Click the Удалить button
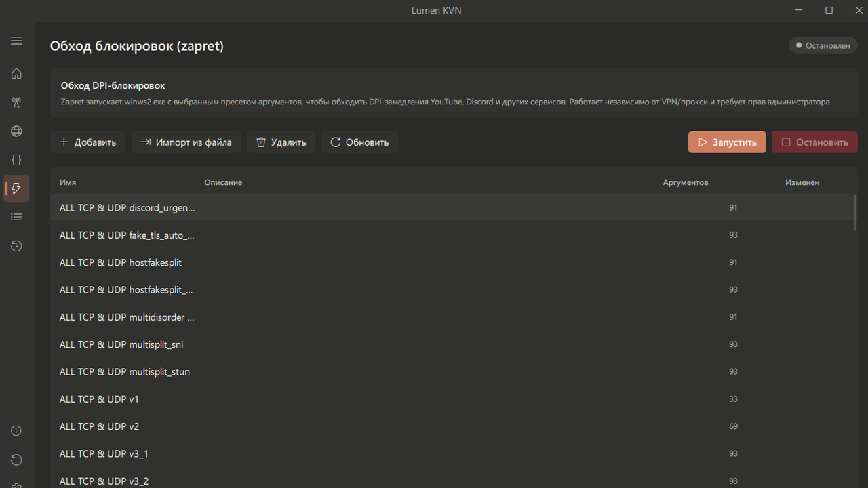The height and width of the screenshot is (488, 868). (281, 142)
